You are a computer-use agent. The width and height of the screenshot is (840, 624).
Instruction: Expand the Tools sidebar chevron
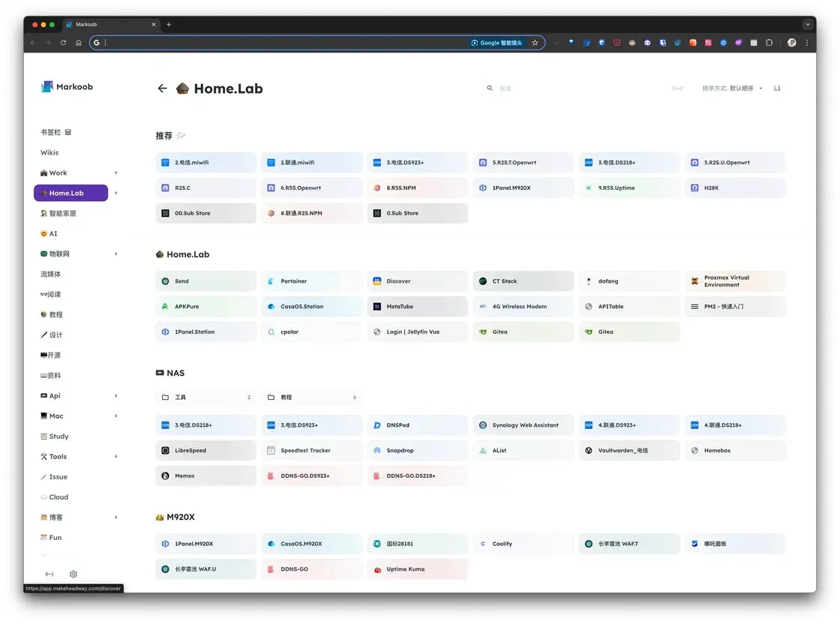click(x=115, y=457)
